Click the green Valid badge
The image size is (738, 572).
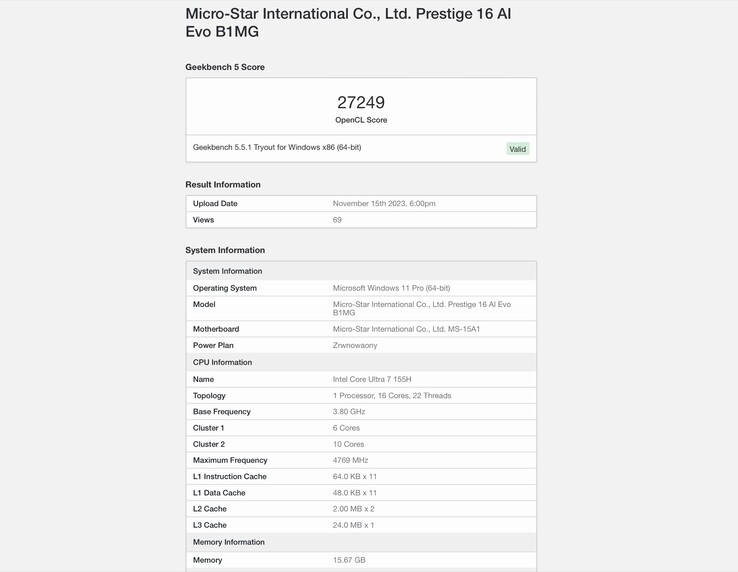(x=517, y=149)
